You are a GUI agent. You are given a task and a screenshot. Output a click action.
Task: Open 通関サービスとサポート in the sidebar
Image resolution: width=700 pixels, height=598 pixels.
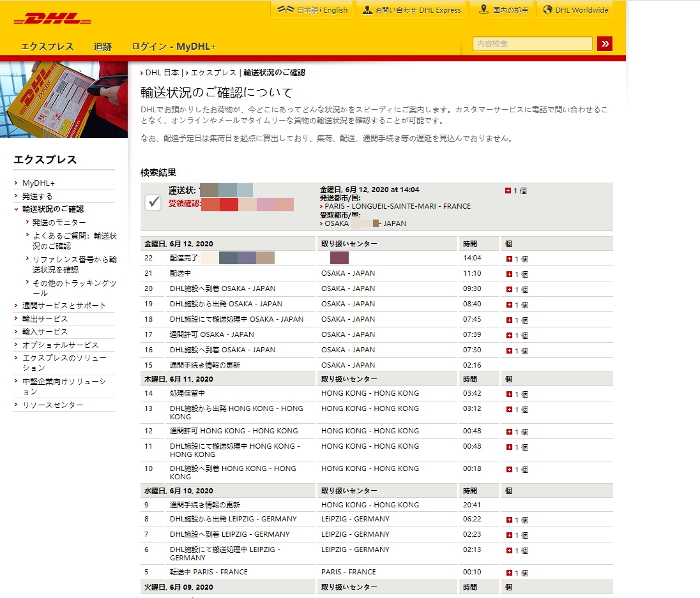click(x=65, y=306)
